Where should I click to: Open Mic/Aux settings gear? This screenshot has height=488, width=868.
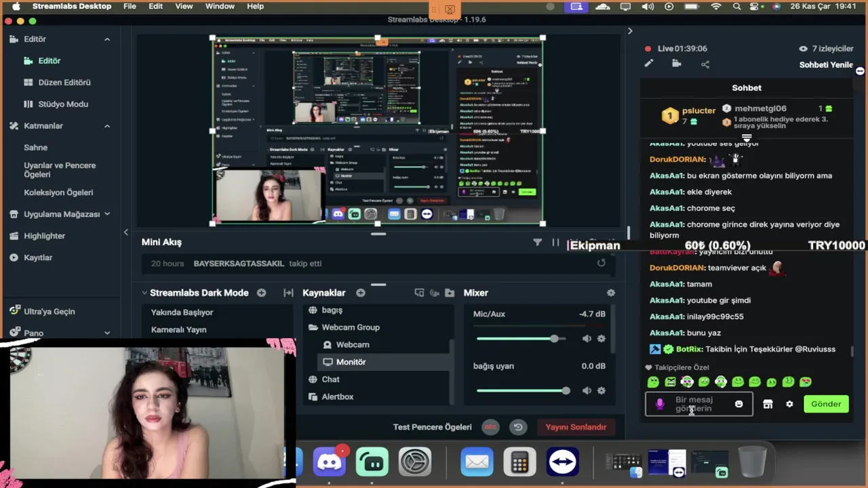[601, 338]
